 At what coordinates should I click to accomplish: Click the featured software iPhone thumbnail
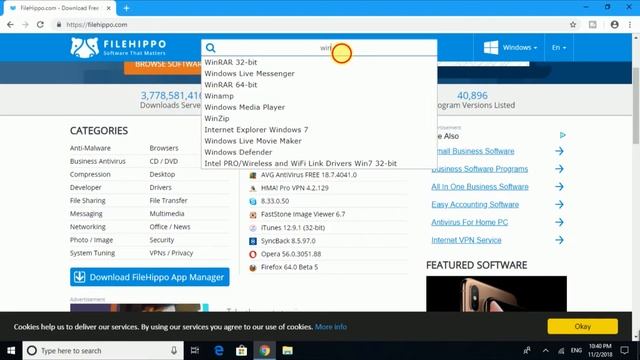tap(496, 294)
